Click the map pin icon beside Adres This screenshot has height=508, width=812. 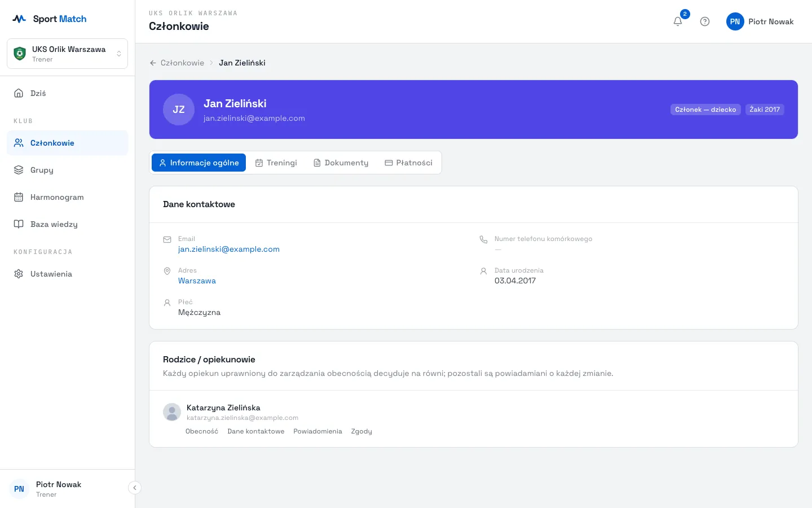[x=167, y=271]
